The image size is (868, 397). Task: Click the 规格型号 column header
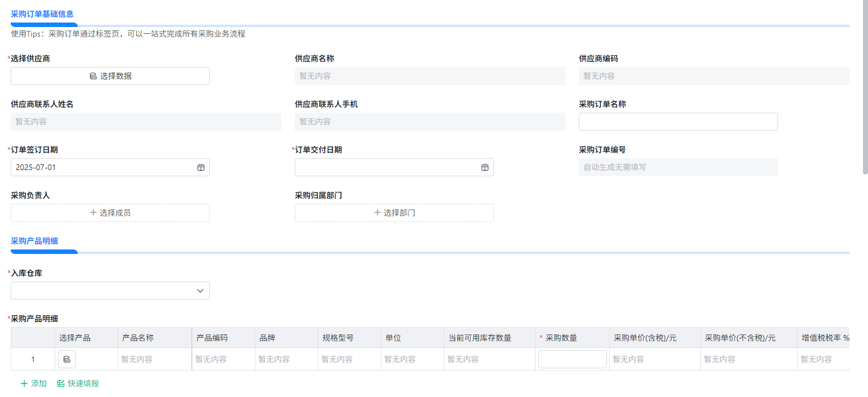(350, 338)
